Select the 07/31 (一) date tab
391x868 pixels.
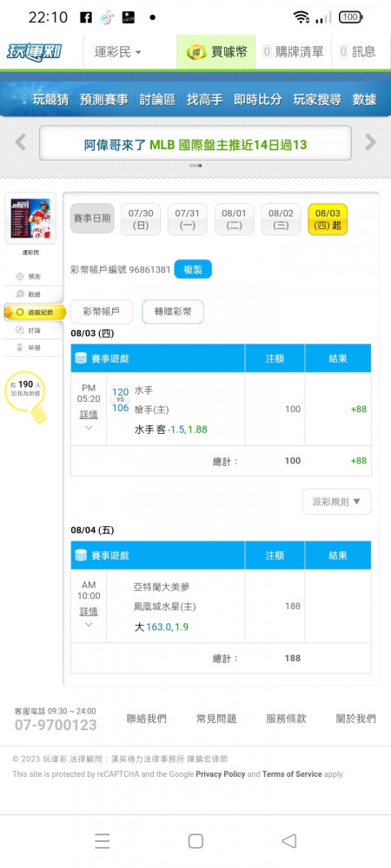tap(187, 220)
